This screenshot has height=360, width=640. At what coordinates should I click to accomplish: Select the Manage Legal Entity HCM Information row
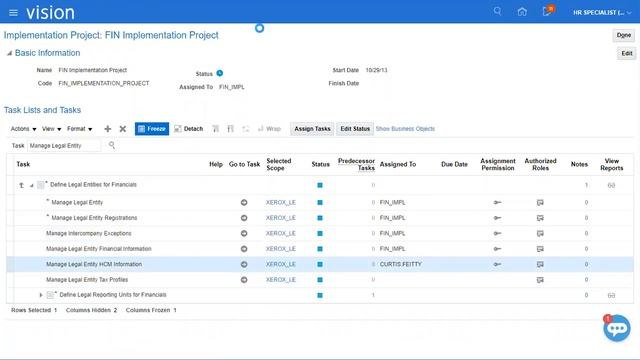(320, 264)
